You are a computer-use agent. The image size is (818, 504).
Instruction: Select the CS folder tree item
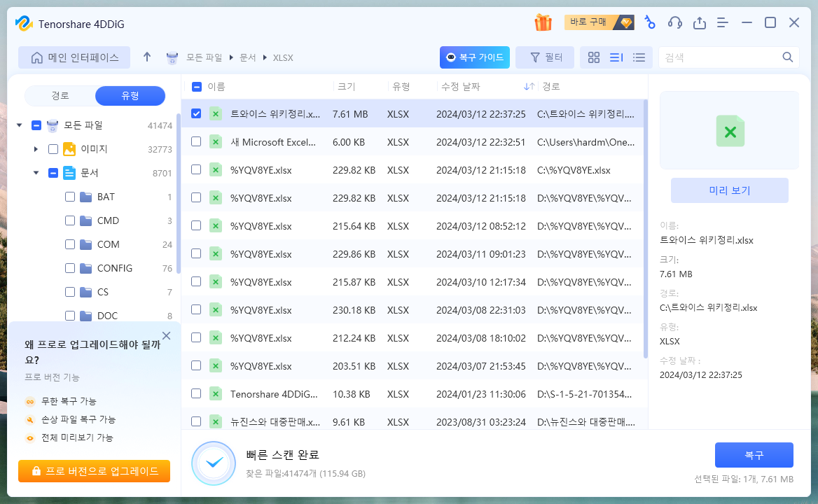pyautogui.click(x=103, y=292)
